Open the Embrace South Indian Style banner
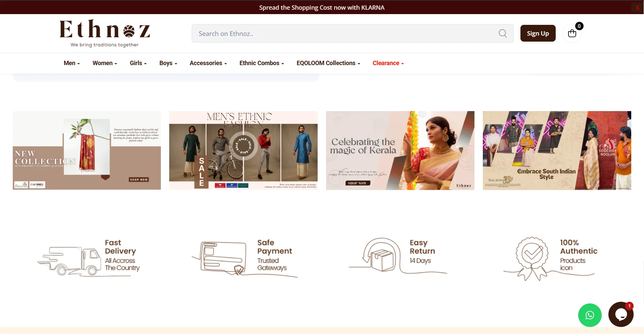The width and height of the screenshot is (644, 334). coord(557,150)
